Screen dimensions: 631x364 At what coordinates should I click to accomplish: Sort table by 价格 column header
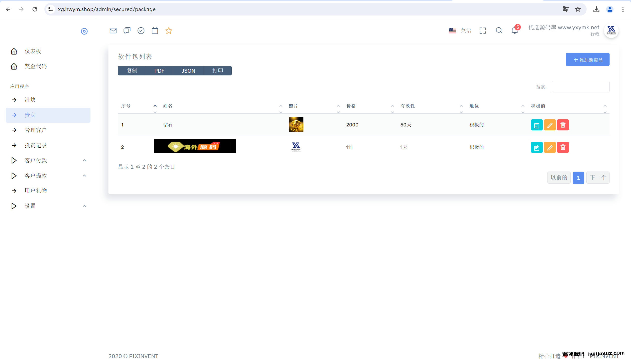coord(351,106)
